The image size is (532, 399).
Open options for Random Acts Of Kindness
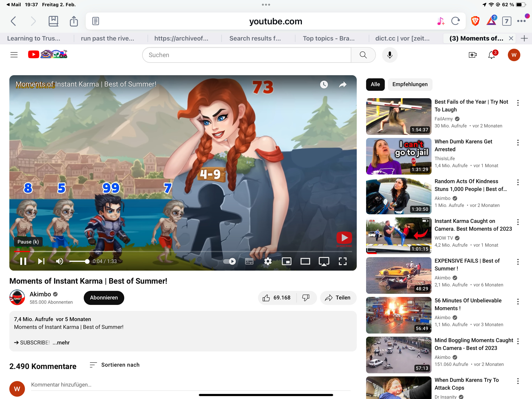518,182
